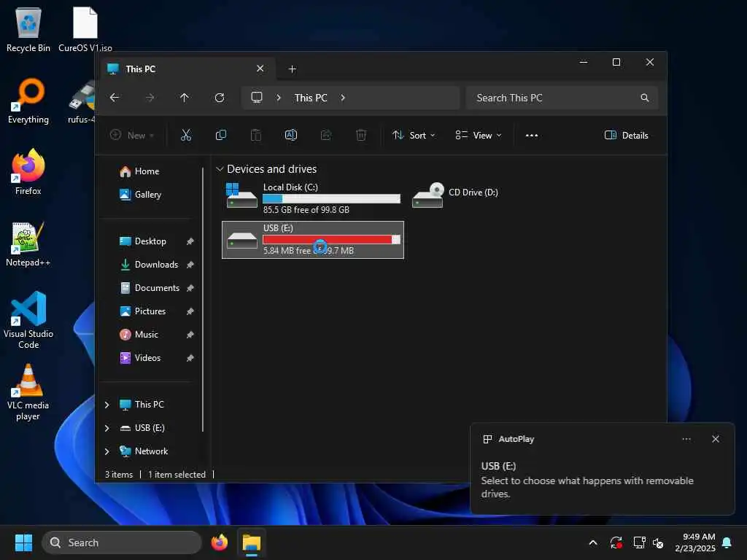Collapse the Devices and drives group
This screenshot has width=747, height=560.
(220, 169)
